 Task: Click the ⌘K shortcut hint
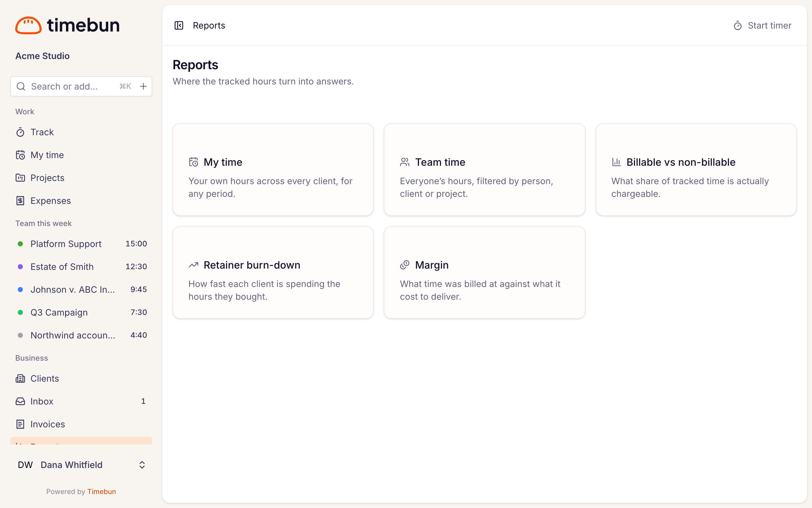[x=125, y=86]
